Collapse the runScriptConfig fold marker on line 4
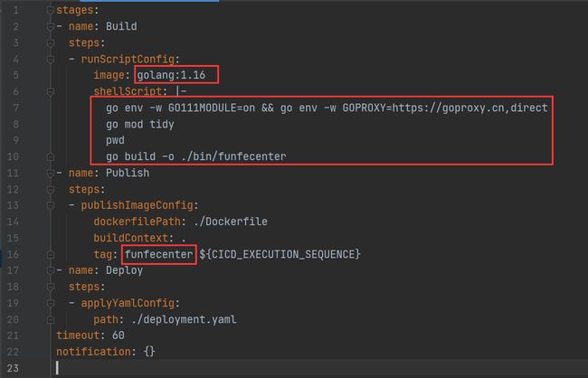Image resolution: width=588 pixels, height=378 pixels. pos(51,60)
